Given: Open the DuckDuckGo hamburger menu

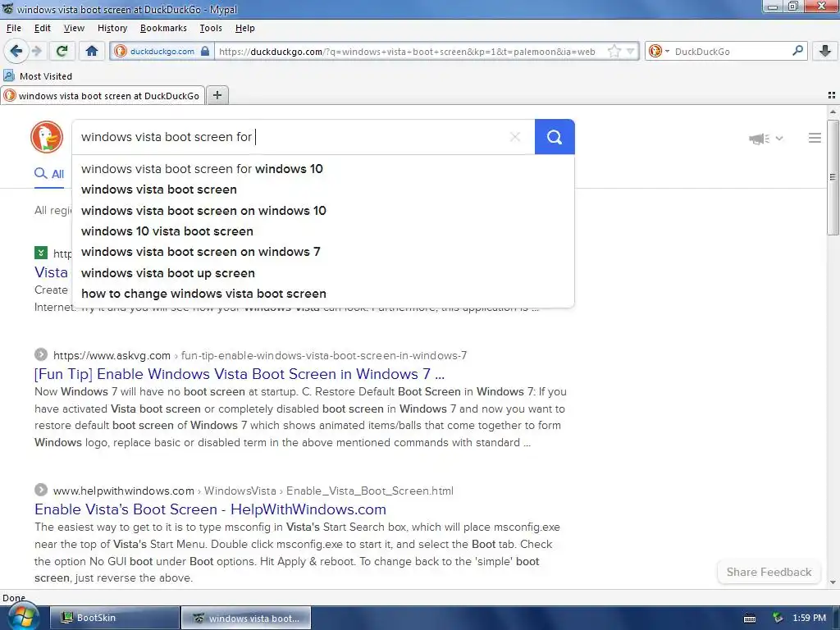Looking at the screenshot, I should [x=815, y=138].
